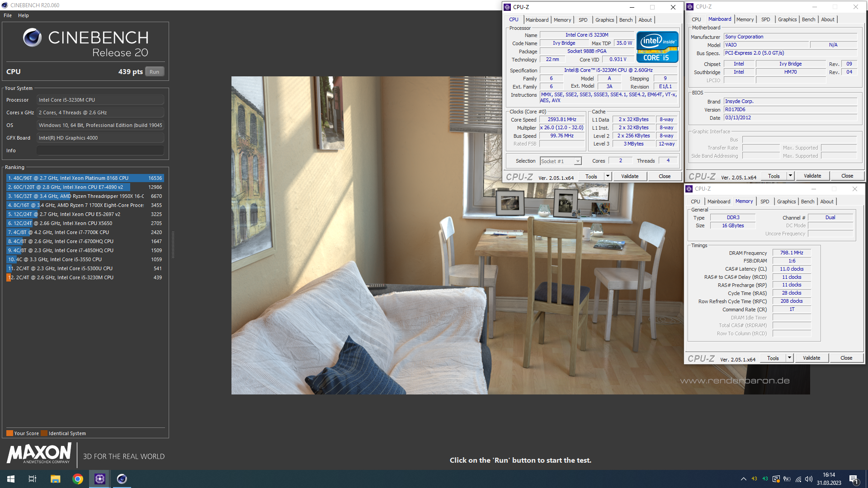Click the MAXON logo in Cinebench

point(39,453)
